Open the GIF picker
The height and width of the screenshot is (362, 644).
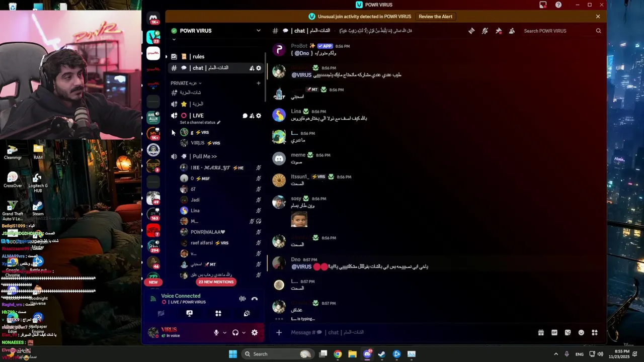(x=554, y=332)
